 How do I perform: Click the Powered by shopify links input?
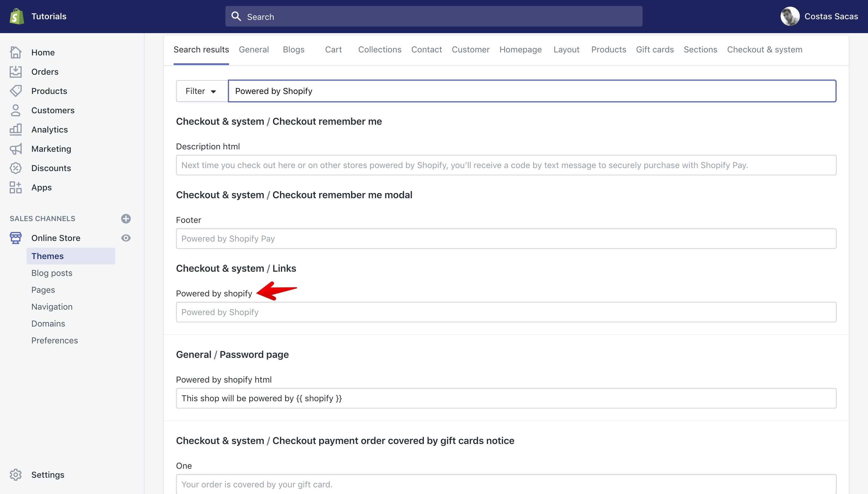[x=506, y=312]
